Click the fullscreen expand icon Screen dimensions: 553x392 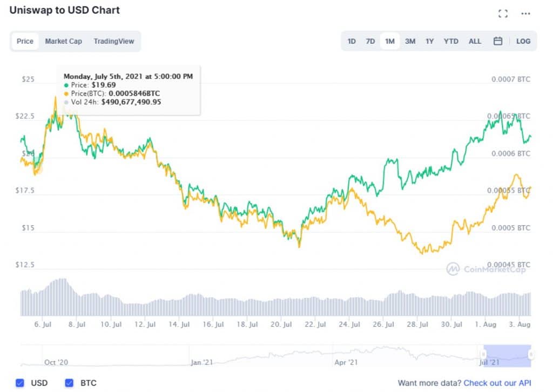coord(503,13)
